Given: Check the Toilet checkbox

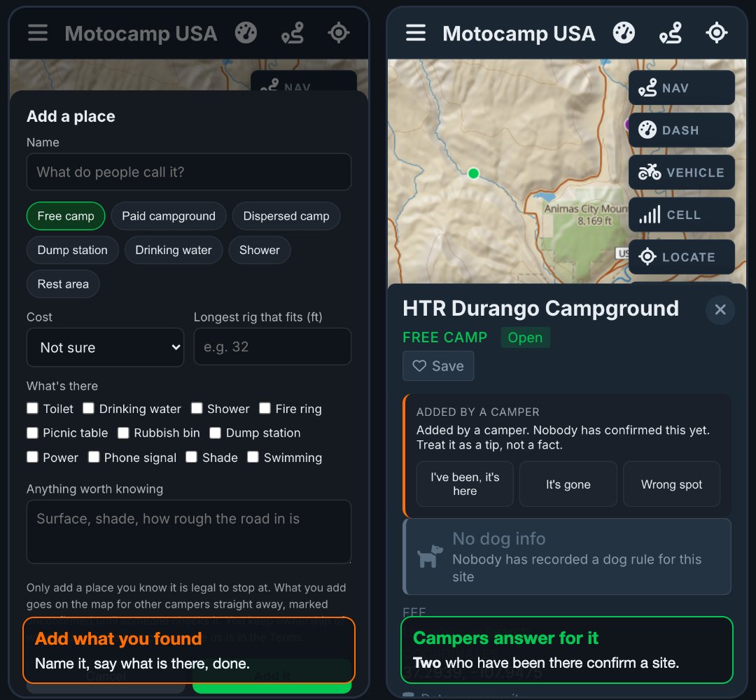Looking at the screenshot, I should 32,408.
